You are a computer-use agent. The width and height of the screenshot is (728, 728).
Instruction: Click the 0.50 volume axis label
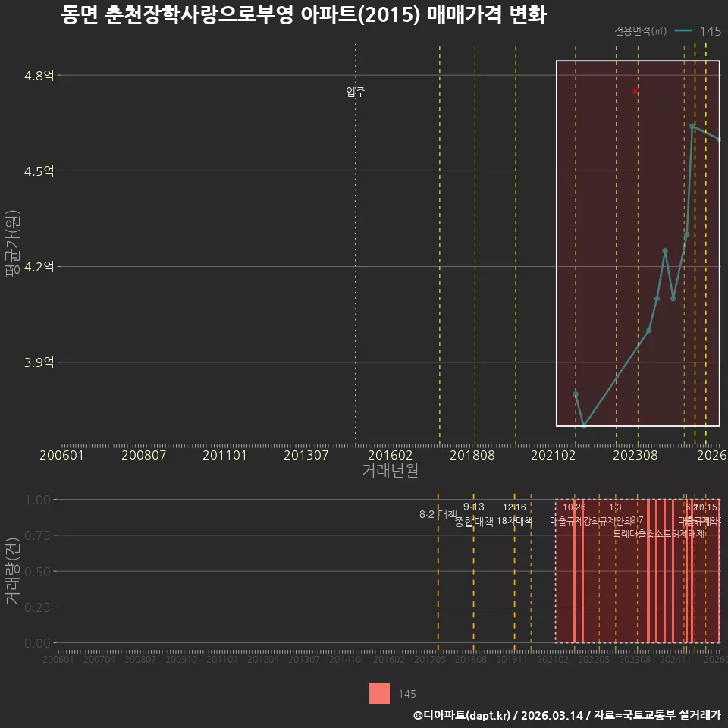(38, 572)
